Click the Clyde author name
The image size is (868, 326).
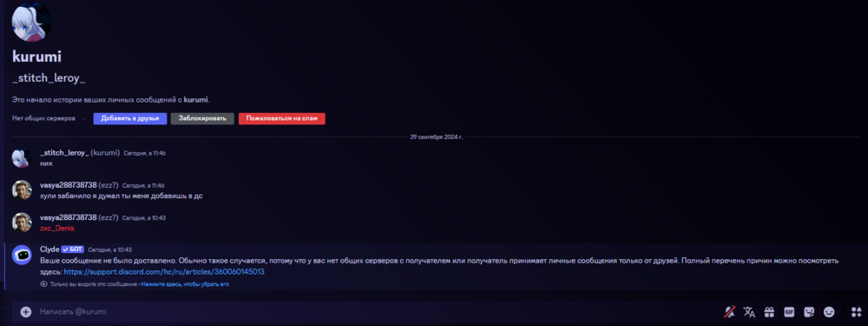[x=49, y=249]
